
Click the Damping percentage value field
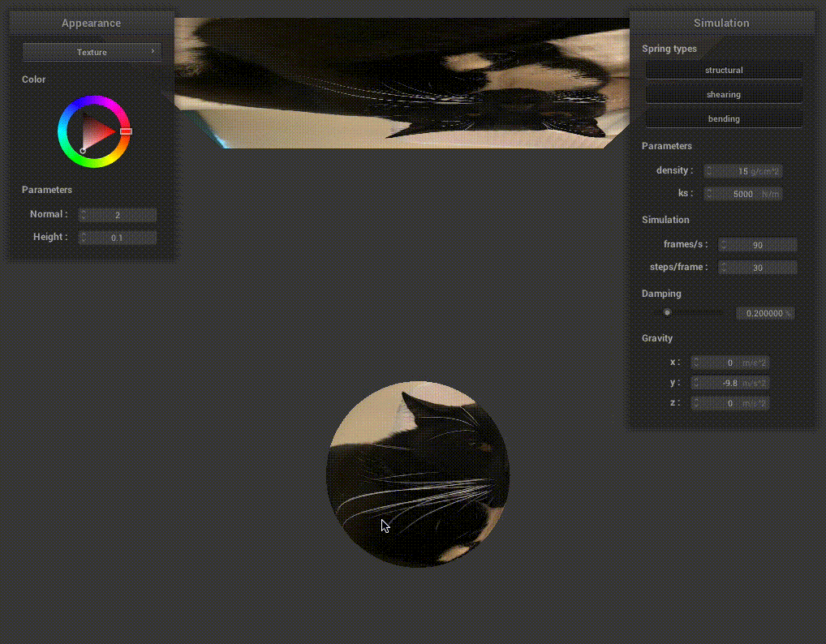[764, 313]
